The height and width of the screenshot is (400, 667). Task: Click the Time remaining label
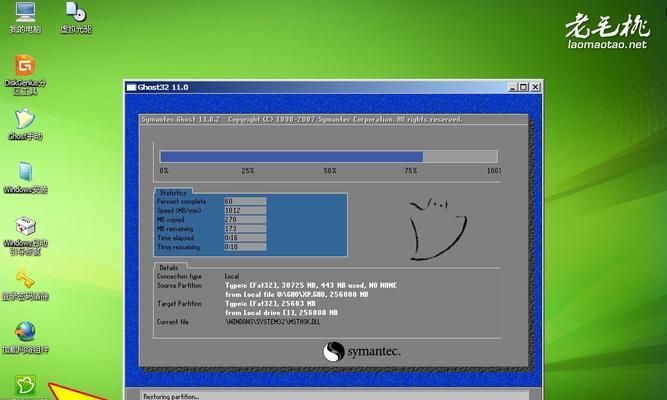coord(178,247)
